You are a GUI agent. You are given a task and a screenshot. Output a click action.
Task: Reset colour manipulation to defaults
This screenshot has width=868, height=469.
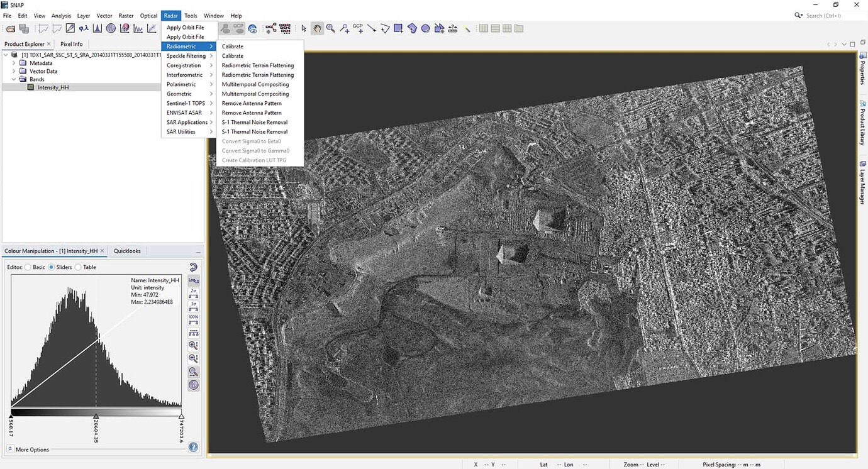pyautogui.click(x=194, y=267)
